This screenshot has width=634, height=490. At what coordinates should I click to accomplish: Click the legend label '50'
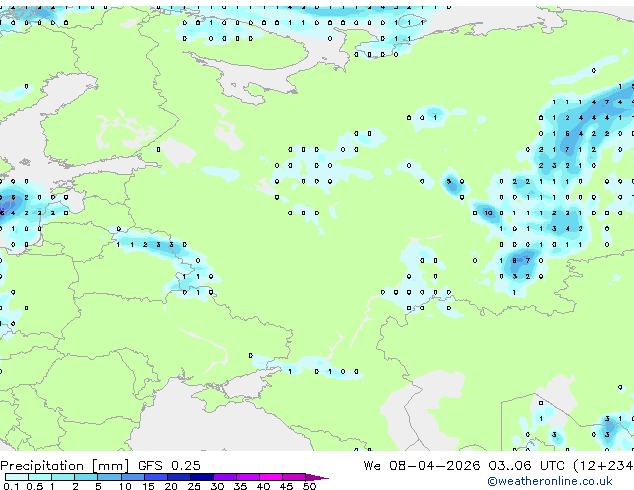pyautogui.click(x=309, y=486)
